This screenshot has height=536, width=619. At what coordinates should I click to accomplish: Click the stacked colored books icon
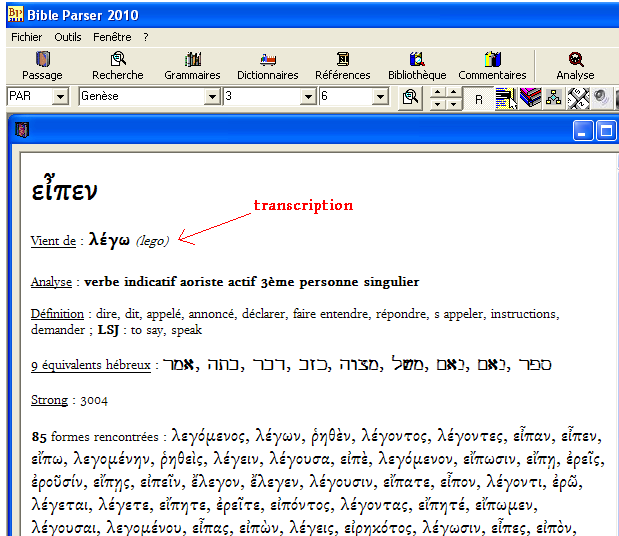[x=530, y=97]
